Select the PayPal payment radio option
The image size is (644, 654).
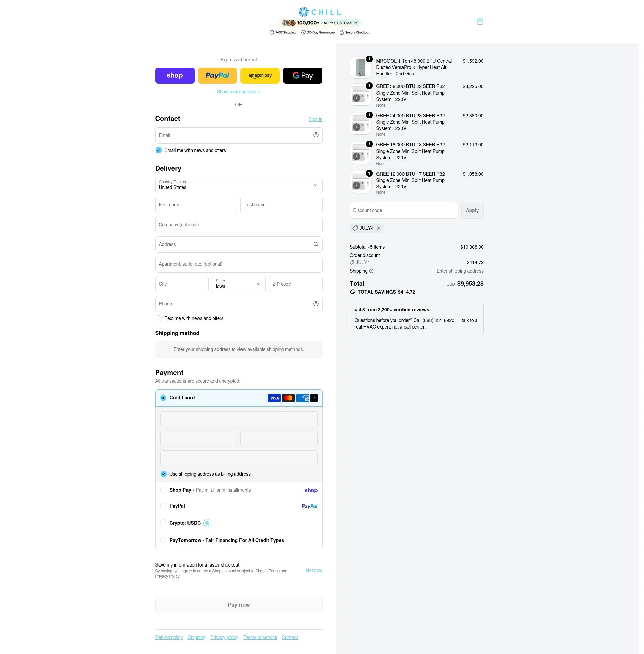[x=163, y=506]
